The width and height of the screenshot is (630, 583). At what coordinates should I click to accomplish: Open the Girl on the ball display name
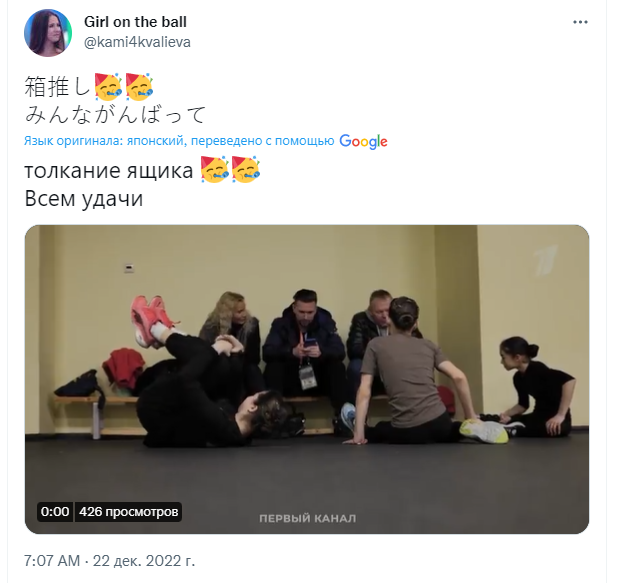135,22
